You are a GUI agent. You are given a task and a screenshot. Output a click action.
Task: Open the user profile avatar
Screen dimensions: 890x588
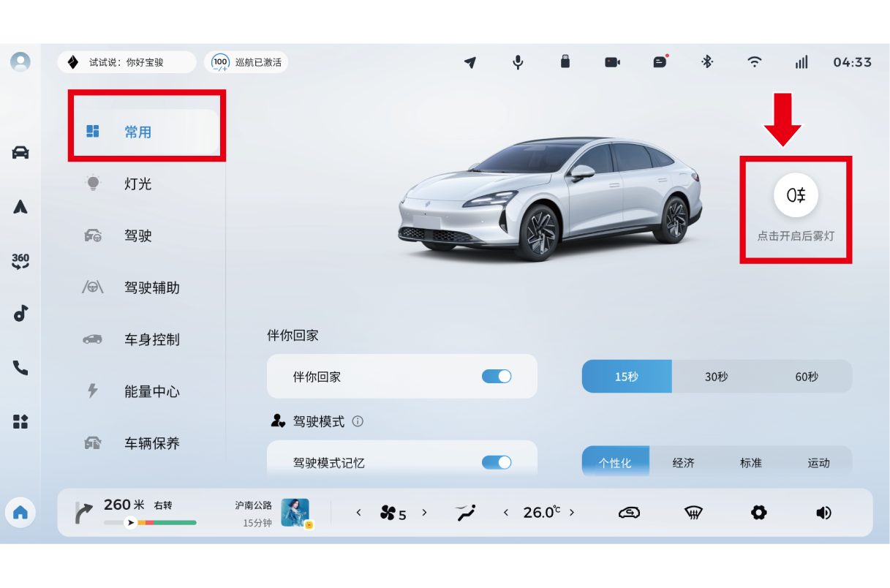(20, 61)
